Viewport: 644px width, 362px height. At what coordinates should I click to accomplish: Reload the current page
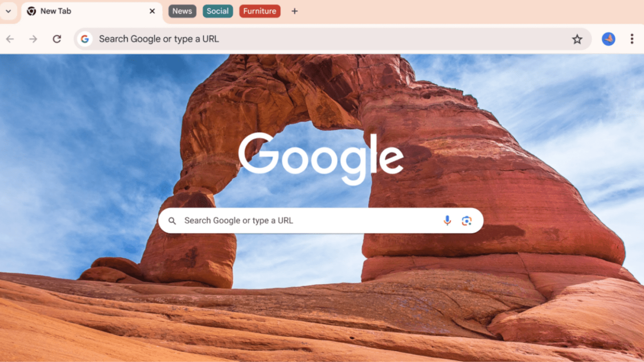(x=57, y=39)
